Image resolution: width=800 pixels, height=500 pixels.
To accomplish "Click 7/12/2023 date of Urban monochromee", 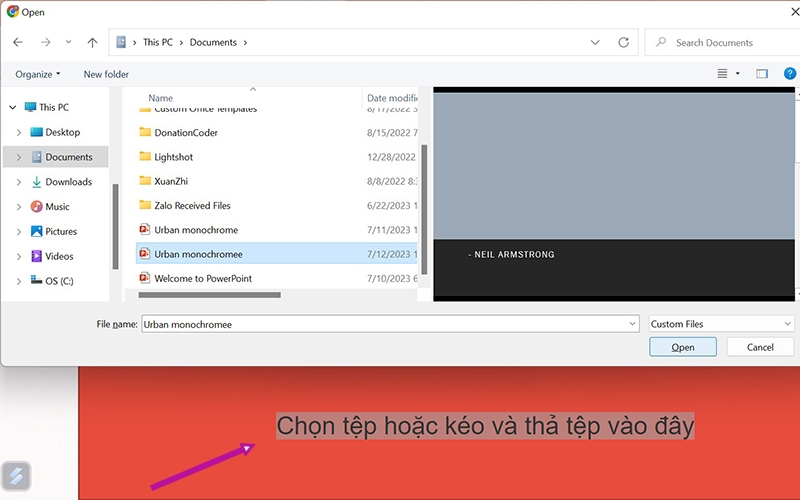I will (x=391, y=254).
